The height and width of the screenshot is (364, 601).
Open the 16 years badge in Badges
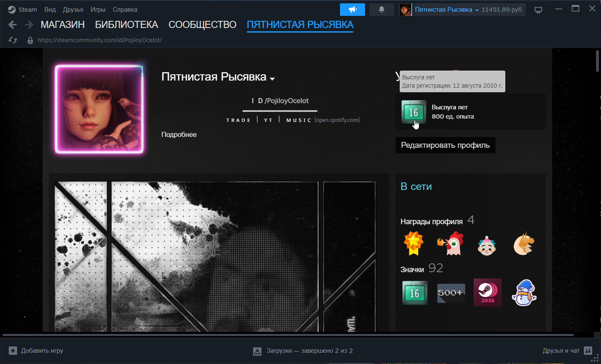click(x=414, y=293)
